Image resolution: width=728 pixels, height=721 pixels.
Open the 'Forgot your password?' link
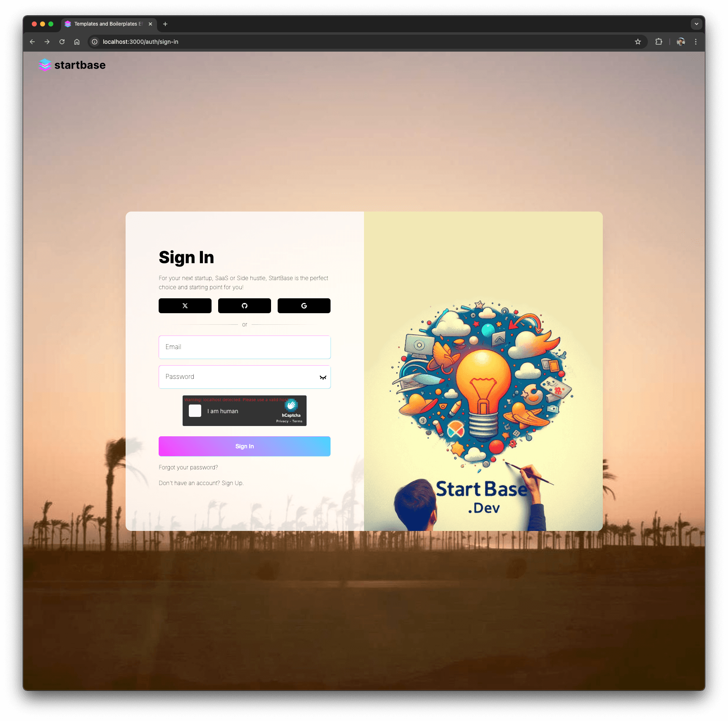click(188, 467)
